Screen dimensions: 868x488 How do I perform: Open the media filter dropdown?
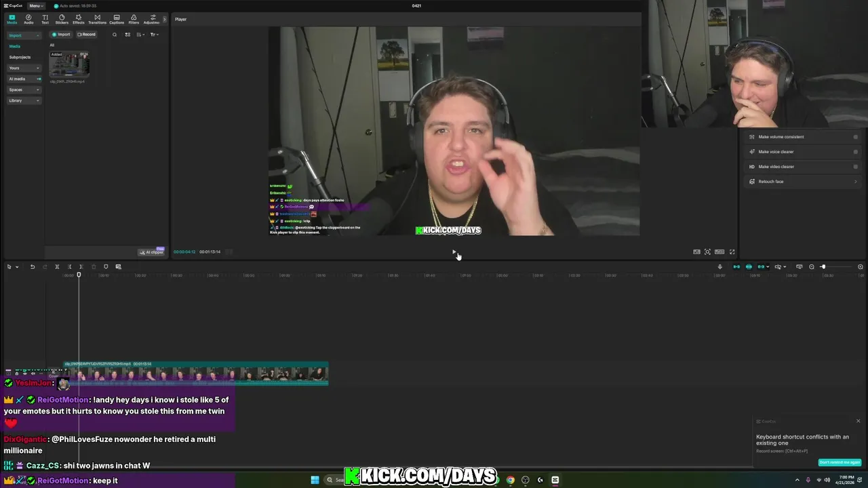pyautogui.click(x=154, y=35)
